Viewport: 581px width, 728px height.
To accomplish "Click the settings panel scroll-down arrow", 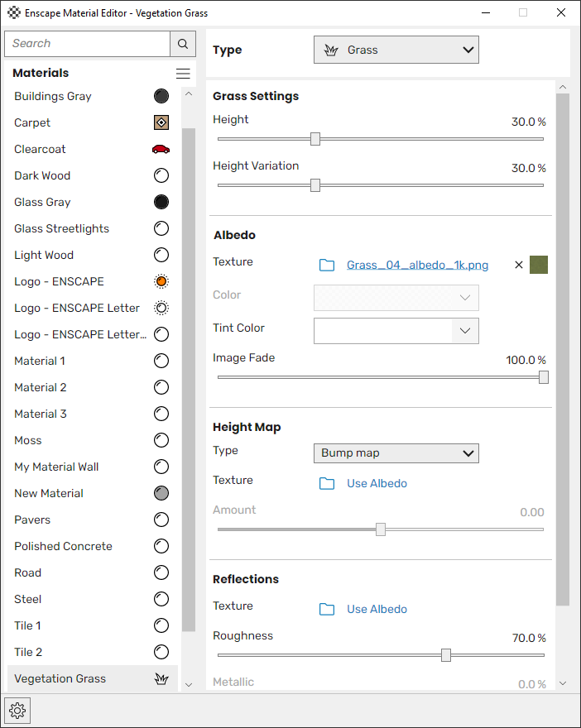I will pyautogui.click(x=563, y=683).
